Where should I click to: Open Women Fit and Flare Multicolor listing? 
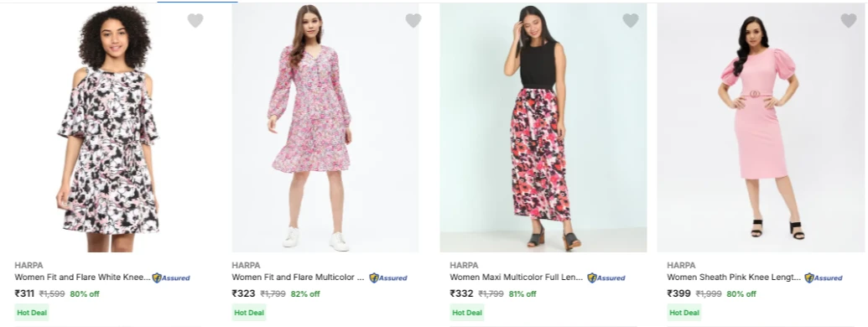[299, 278]
